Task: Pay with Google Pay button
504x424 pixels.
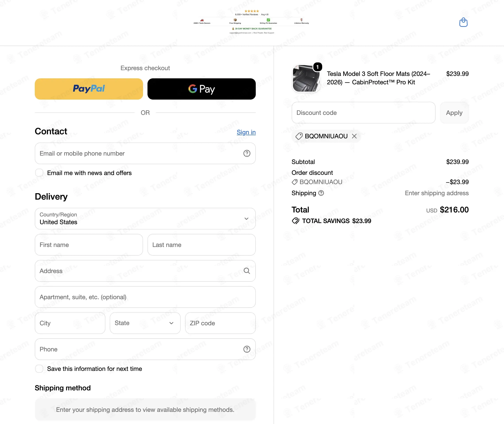Action: (202, 89)
